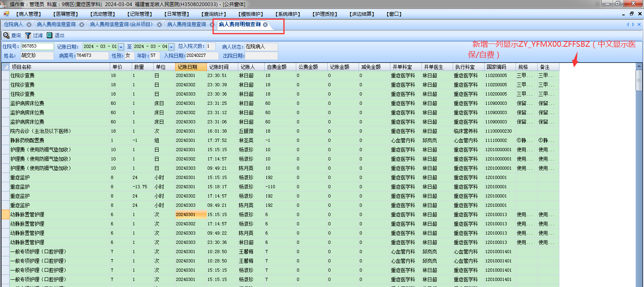
Task: Click the 过滤 button label
Action: (38, 35)
